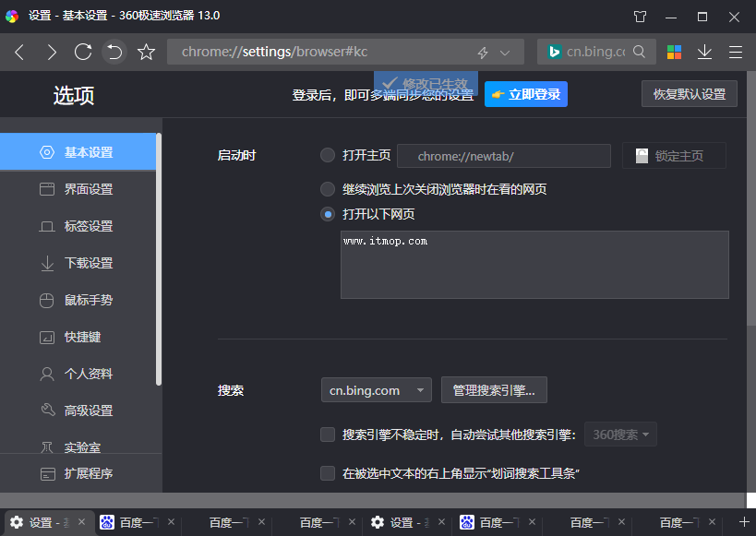The image size is (756, 536).
Task: Expand the 360搜索 fallback engine dropdown
Action: [x=620, y=434]
